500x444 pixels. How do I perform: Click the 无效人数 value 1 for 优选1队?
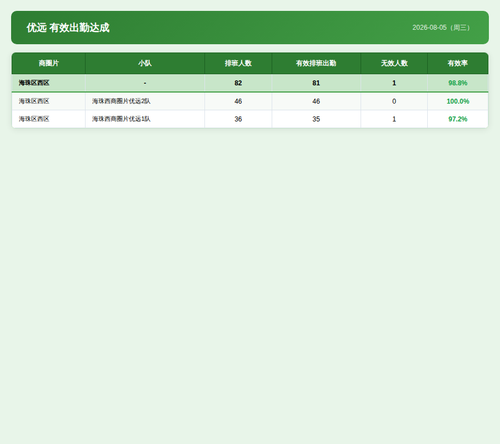[394, 119]
